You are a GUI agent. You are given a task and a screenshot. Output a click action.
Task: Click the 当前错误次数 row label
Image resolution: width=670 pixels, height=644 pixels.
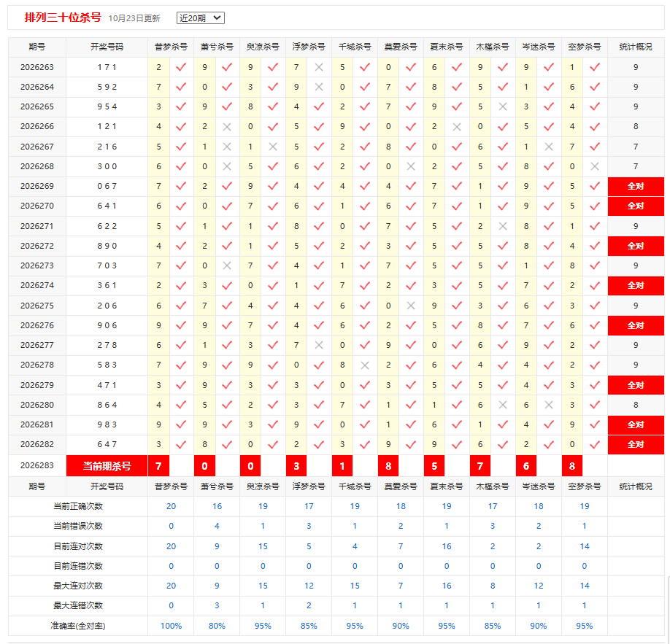coord(78,526)
